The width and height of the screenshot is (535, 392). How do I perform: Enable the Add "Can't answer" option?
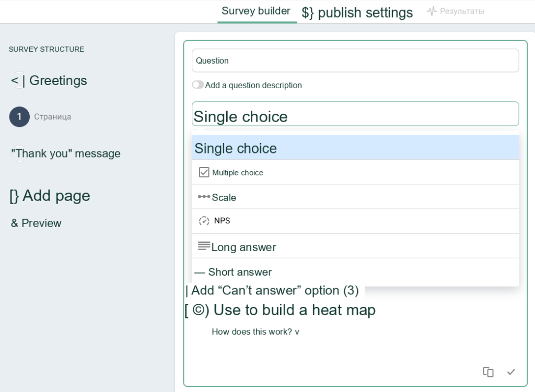pos(272,291)
